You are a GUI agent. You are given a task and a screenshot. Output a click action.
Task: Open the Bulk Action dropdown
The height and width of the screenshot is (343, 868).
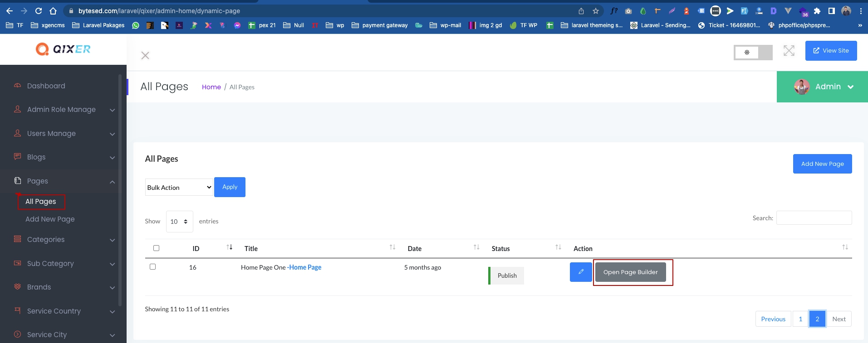coord(179,188)
